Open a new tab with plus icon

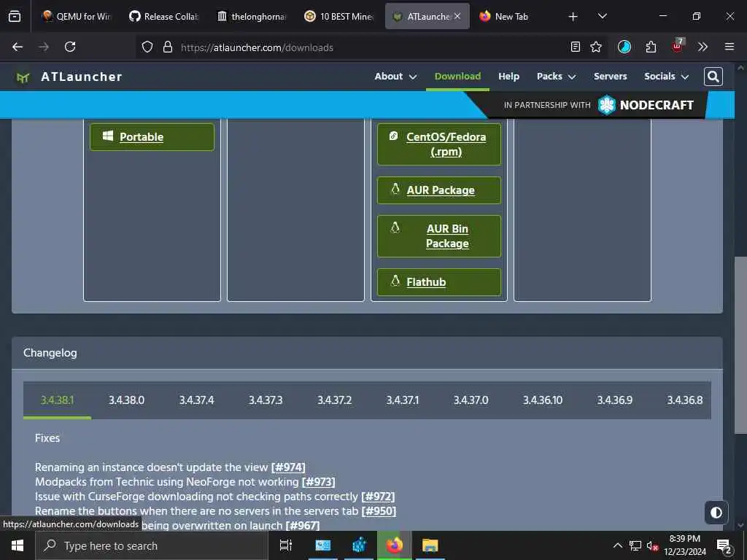pos(573,17)
